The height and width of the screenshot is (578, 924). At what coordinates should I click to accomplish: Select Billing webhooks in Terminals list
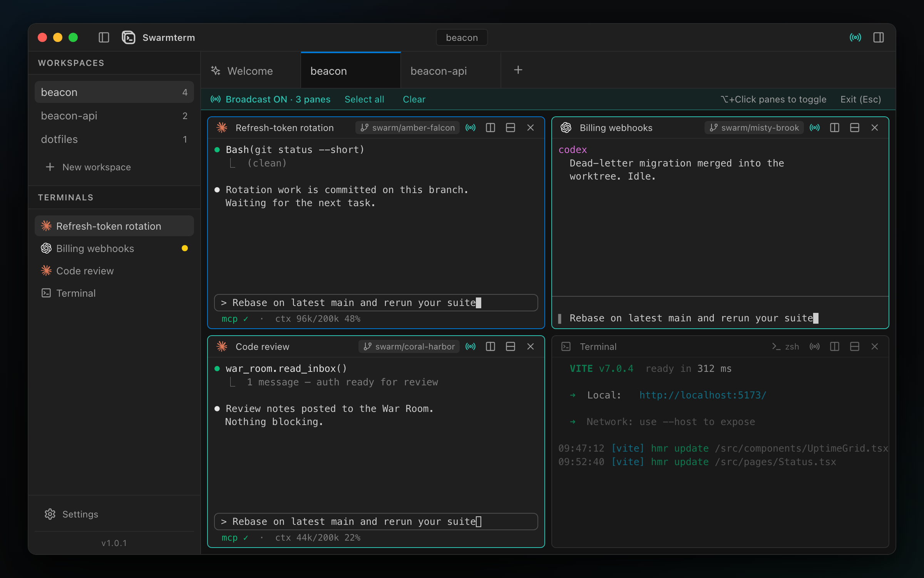tap(114, 248)
